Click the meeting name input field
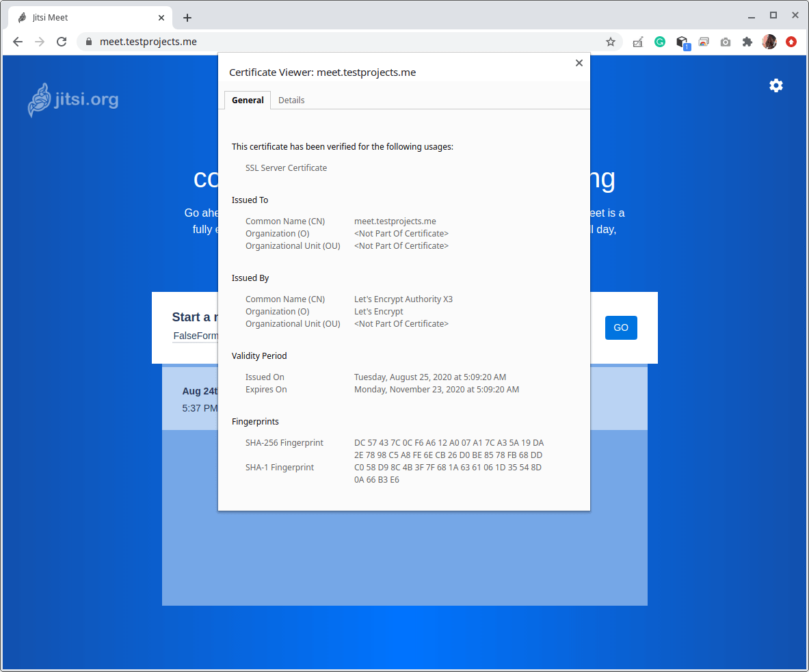Image resolution: width=809 pixels, height=672 pixels. click(x=196, y=336)
